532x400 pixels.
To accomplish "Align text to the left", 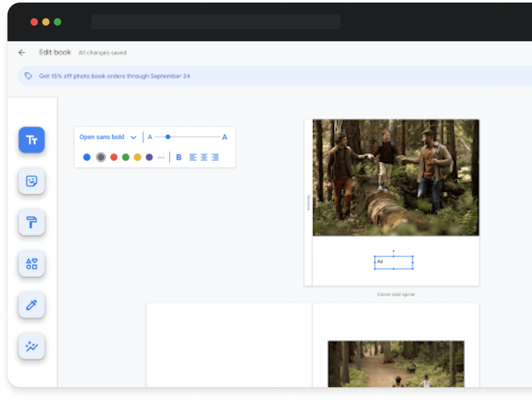I will pyautogui.click(x=193, y=157).
